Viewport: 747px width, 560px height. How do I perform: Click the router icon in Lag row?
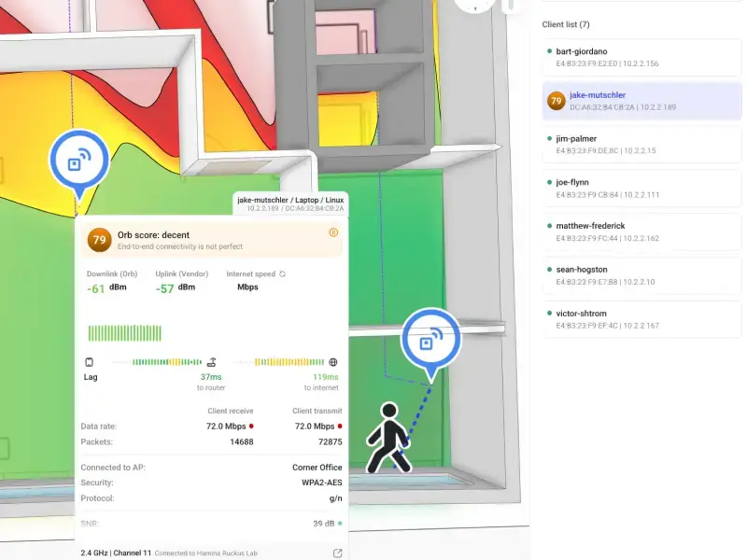pos(212,362)
